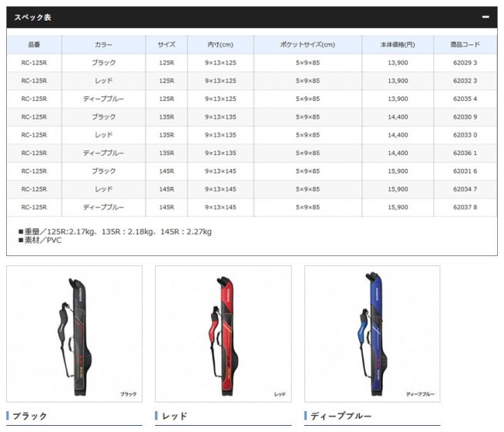Select product code 62030 9
The image size is (504, 432).
465,116
